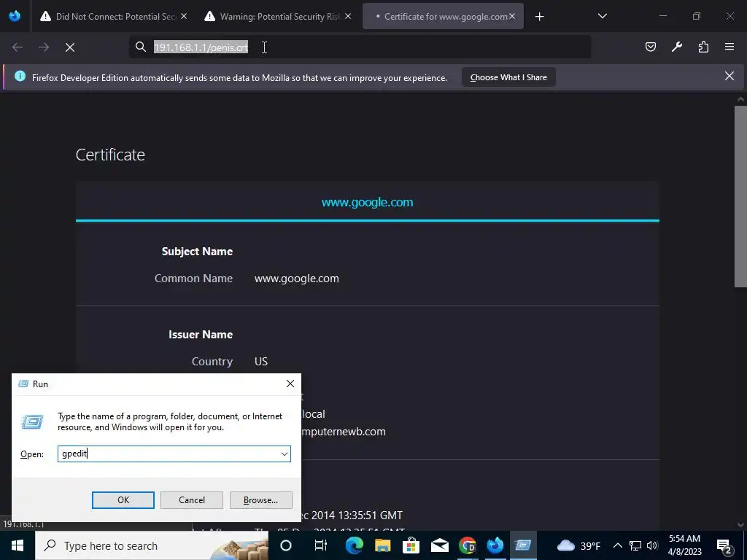Click the Common Name value www.google.com
Image resolution: width=747 pixels, height=560 pixels.
296,279
